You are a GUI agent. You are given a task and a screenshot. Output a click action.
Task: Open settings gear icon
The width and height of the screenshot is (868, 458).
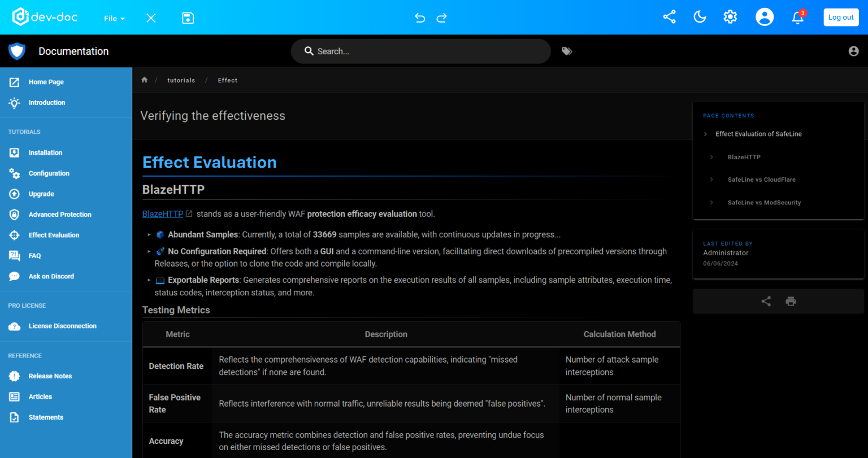click(x=730, y=17)
